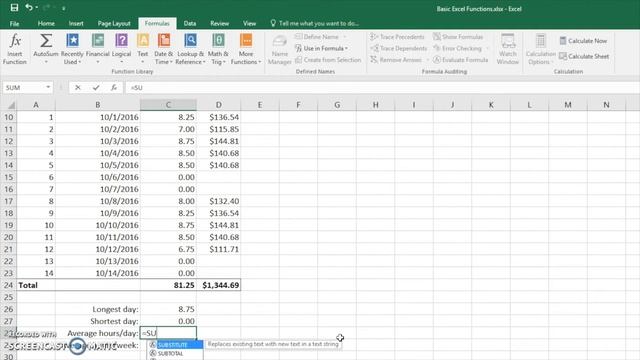Switch to the Home tab
The height and width of the screenshot is (360, 640).
click(46, 23)
